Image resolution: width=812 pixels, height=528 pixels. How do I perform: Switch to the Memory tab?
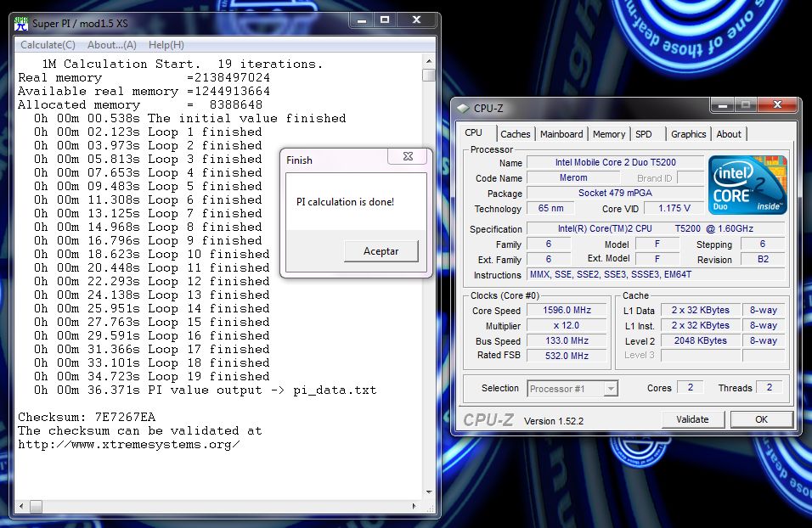[x=609, y=134]
